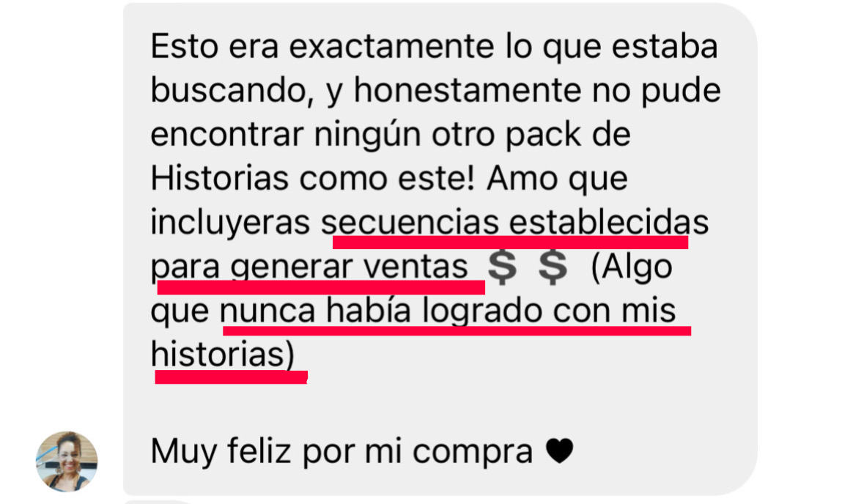
Task: Click the word "incluyeras" in the message
Action: 230,223
